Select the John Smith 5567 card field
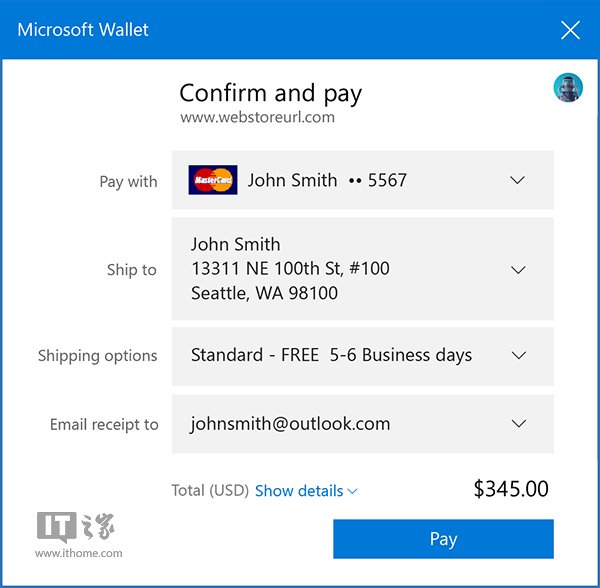Screen dimensions: 600x588 362,180
